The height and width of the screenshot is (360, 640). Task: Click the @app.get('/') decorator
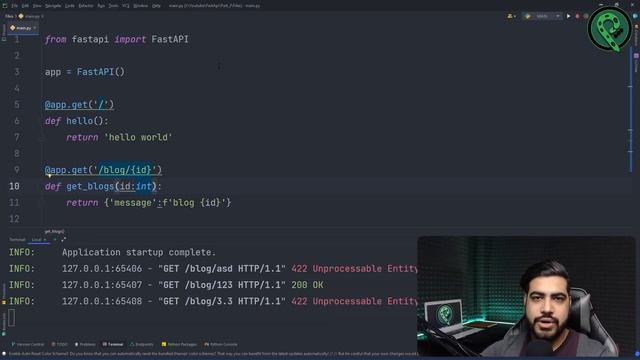click(79, 104)
